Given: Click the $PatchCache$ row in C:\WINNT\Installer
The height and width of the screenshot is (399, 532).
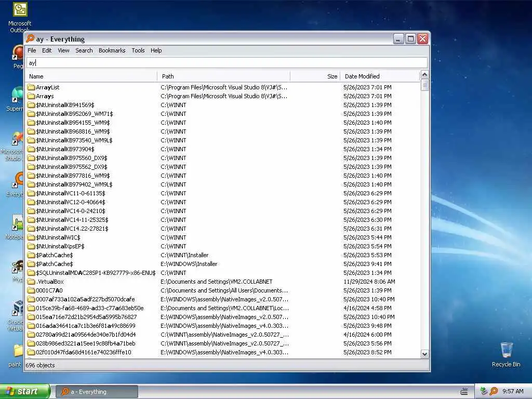Looking at the screenshot, I should coord(222,255).
